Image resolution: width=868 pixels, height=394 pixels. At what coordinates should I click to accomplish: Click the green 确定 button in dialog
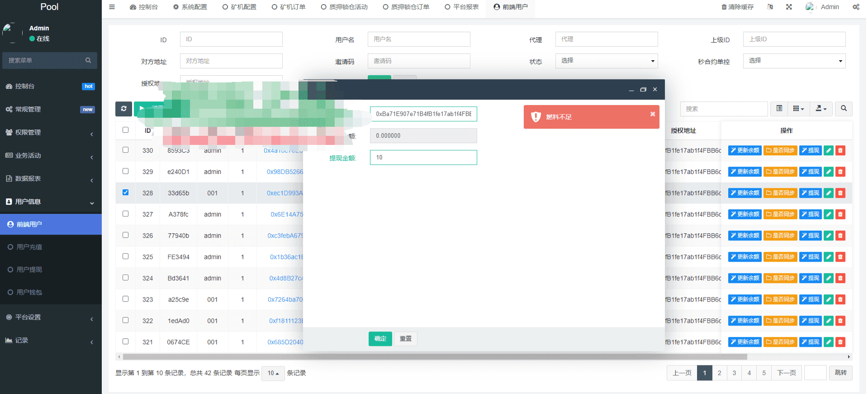pyautogui.click(x=380, y=339)
